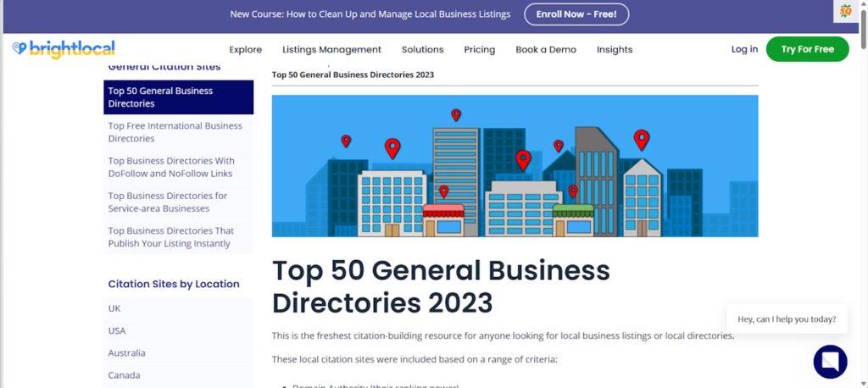868x388 pixels.
Task: Click the 'New Course: How to Clean Up' announcement text
Action: [x=370, y=14]
